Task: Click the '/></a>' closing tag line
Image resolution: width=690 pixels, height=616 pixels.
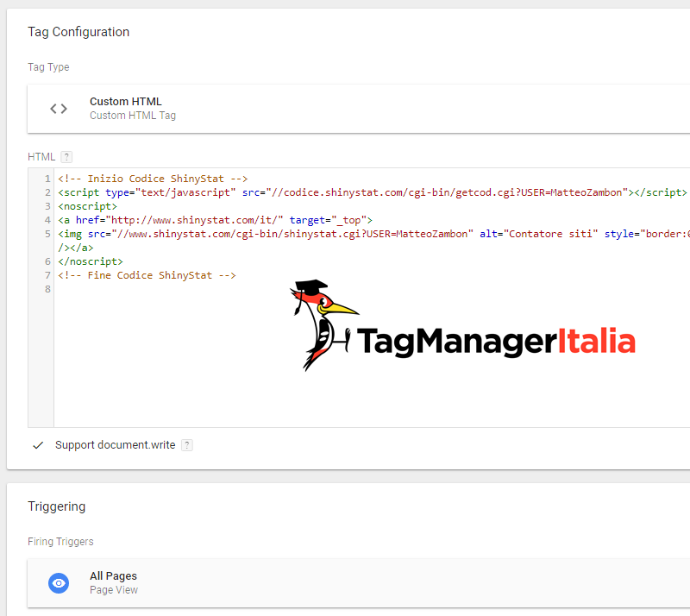Action: coord(76,248)
